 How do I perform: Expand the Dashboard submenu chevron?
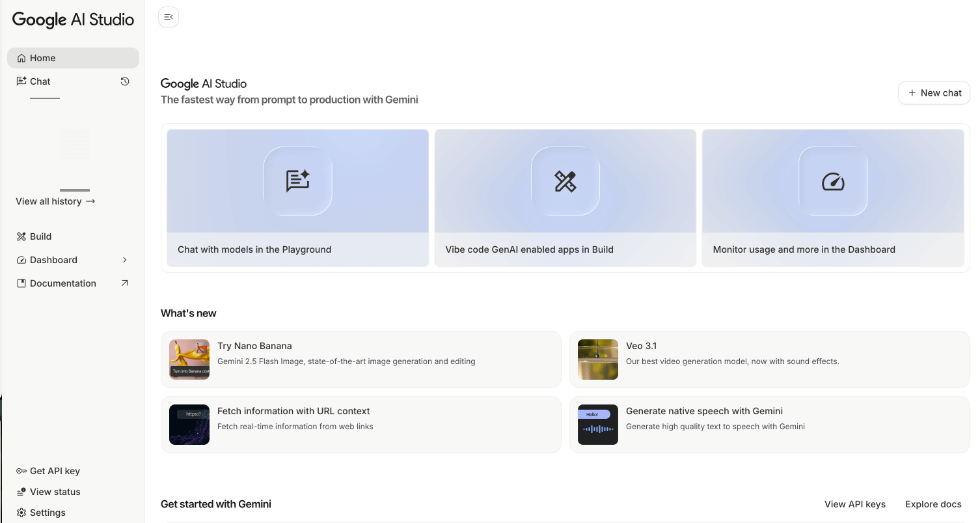point(125,260)
